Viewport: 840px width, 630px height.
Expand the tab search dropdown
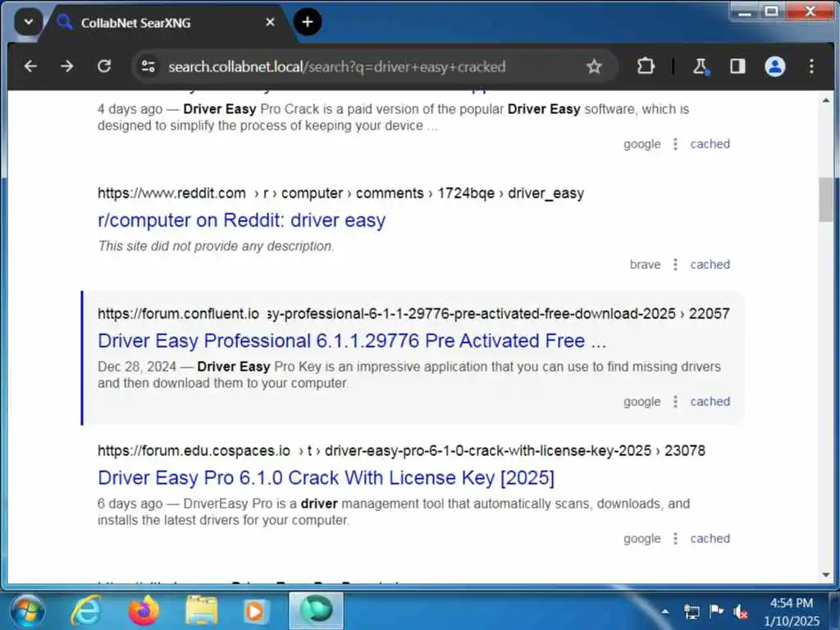point(29,22)
